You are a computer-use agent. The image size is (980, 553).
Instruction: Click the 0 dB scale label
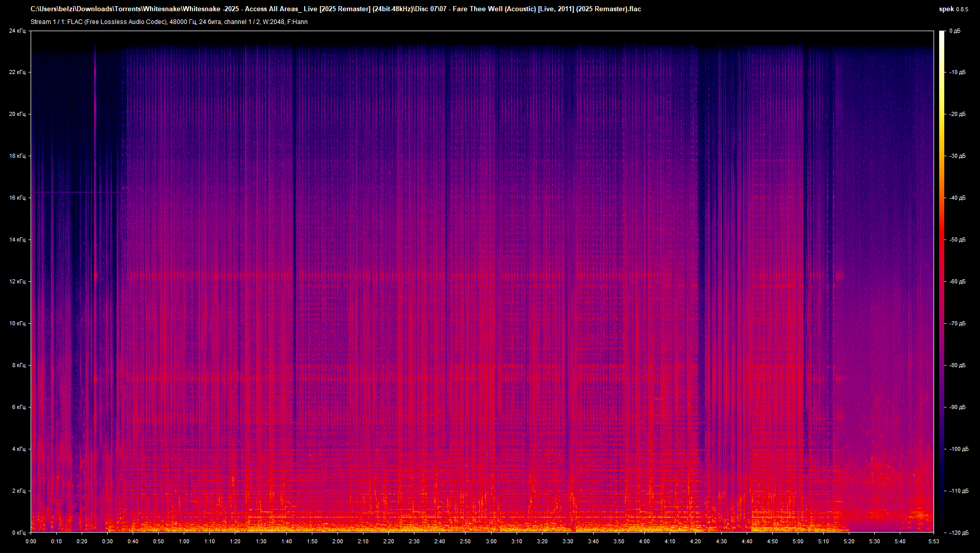point(954,31)
